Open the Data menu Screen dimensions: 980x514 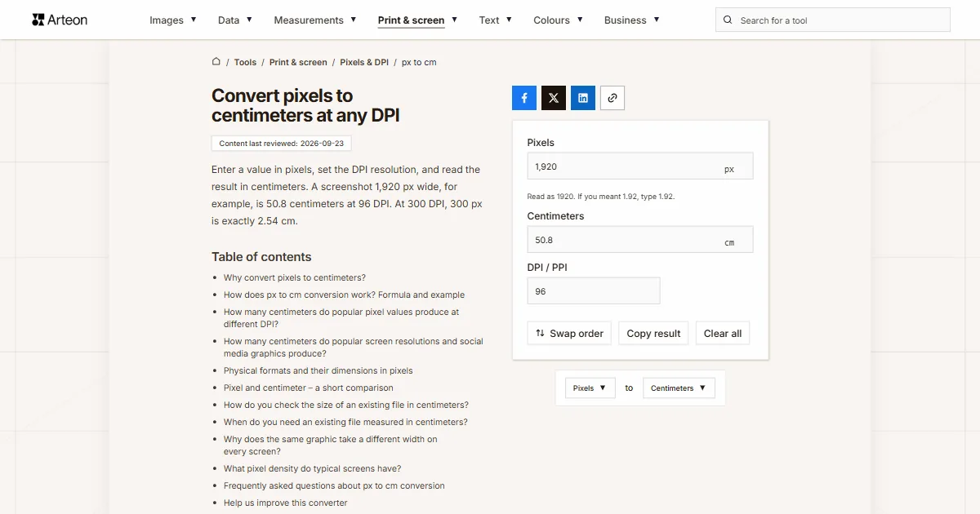coord(235,20)
